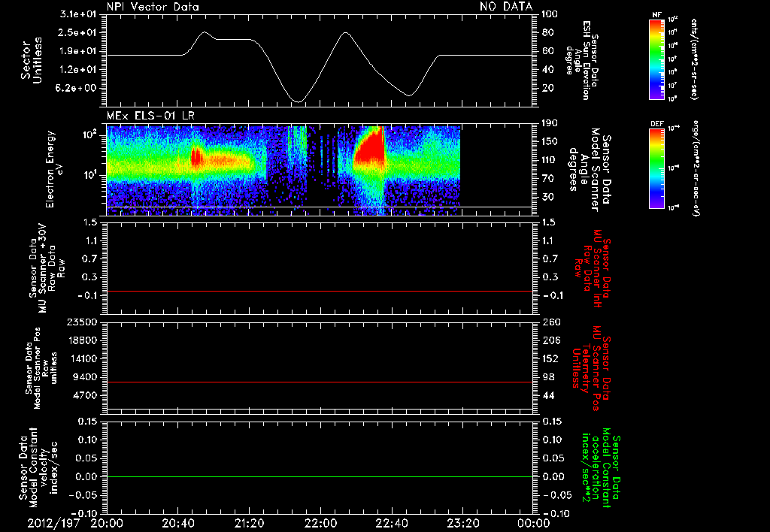
Task: Click the '22:00' time axis label
Action: [x=320, y=523]
